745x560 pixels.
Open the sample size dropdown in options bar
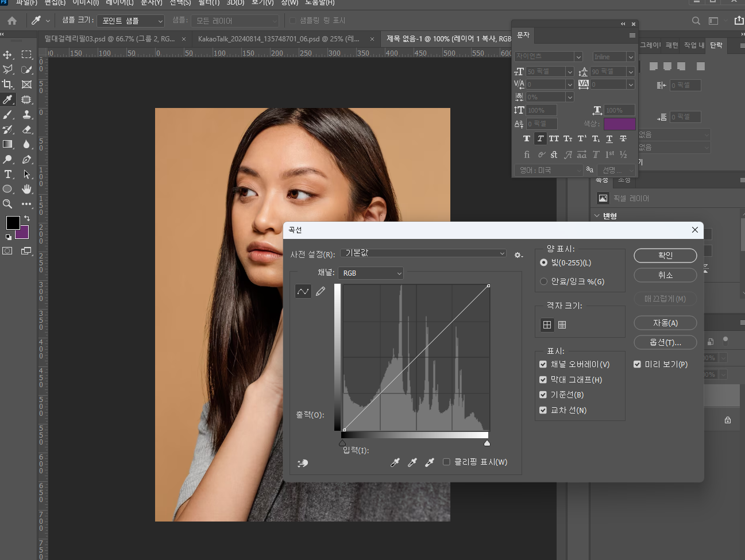pyautogui.click(x=131, y=21)
